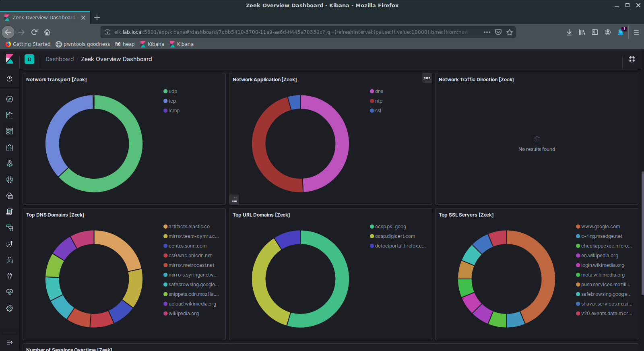Select centos.sonn.com legend entry
The image size is (644, 351).
click(185, 246)
